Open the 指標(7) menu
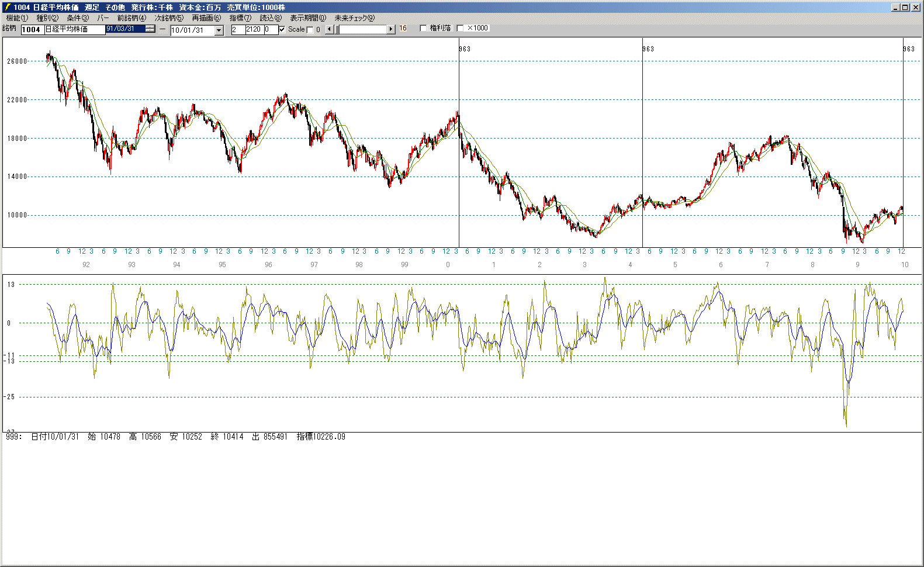 (240, 18)
